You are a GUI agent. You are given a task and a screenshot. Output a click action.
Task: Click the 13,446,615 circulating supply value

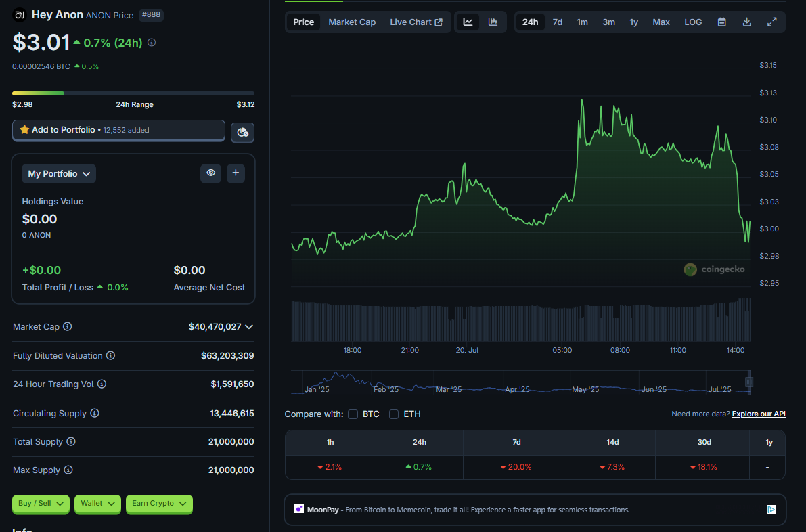(232, 414)
